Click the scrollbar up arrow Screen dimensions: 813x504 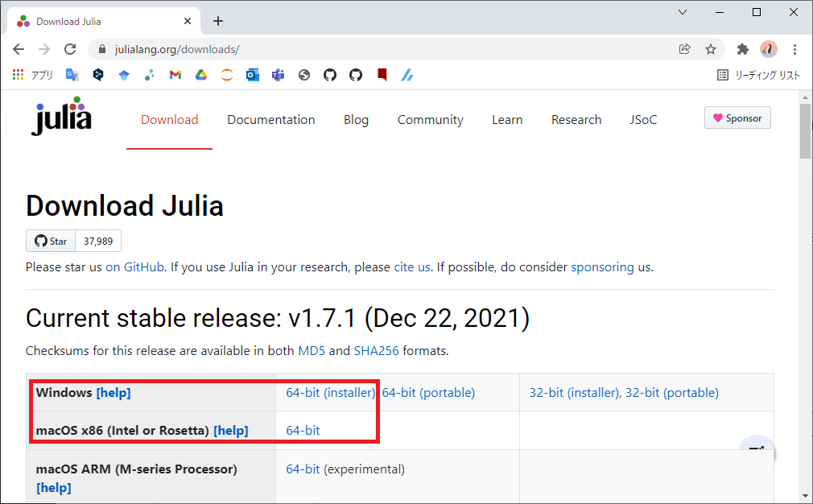pos(805,97)
